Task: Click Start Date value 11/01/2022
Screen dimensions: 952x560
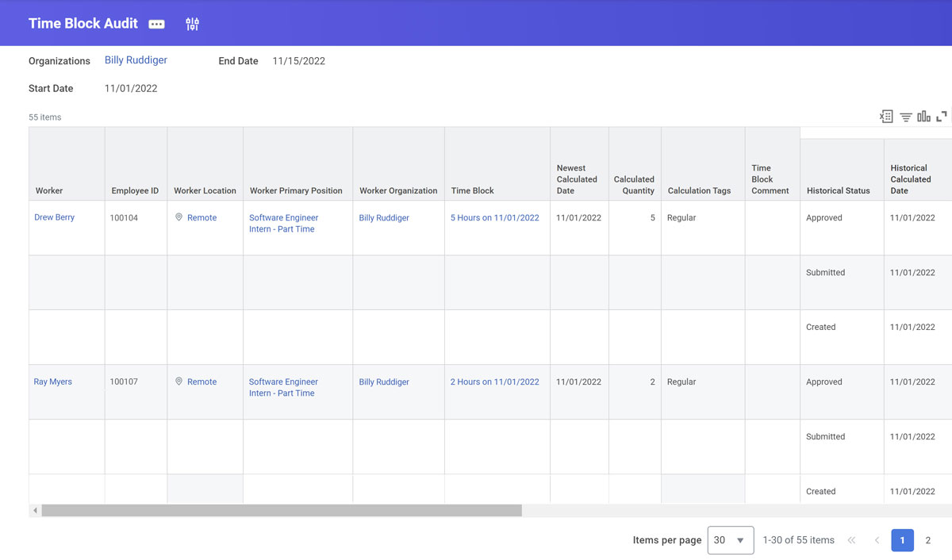Action: (131, 89)
